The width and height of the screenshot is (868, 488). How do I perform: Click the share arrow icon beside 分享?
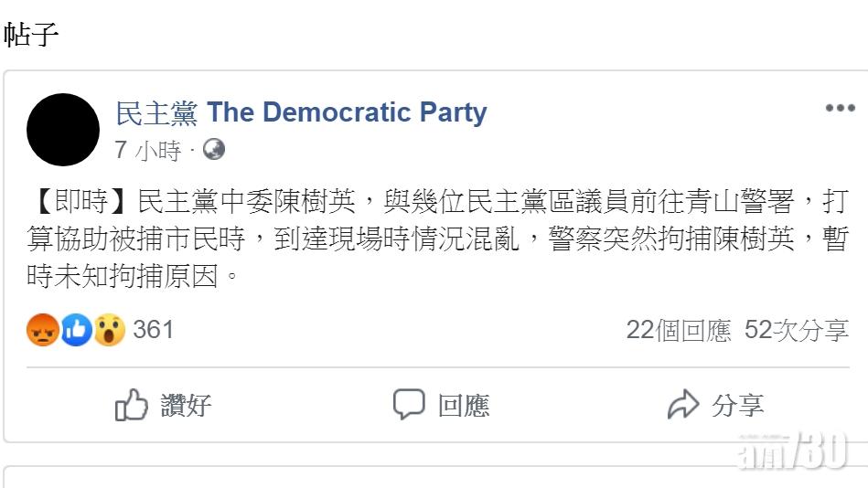[683, 405]
